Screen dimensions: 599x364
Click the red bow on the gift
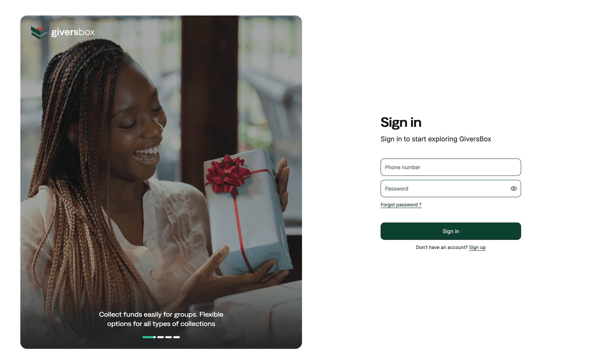227,175
